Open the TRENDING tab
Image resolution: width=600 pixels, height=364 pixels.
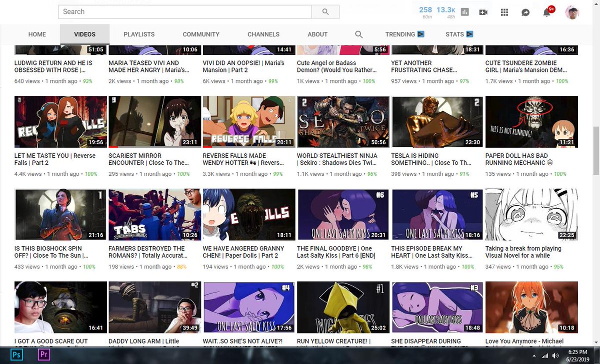point(400,34)
